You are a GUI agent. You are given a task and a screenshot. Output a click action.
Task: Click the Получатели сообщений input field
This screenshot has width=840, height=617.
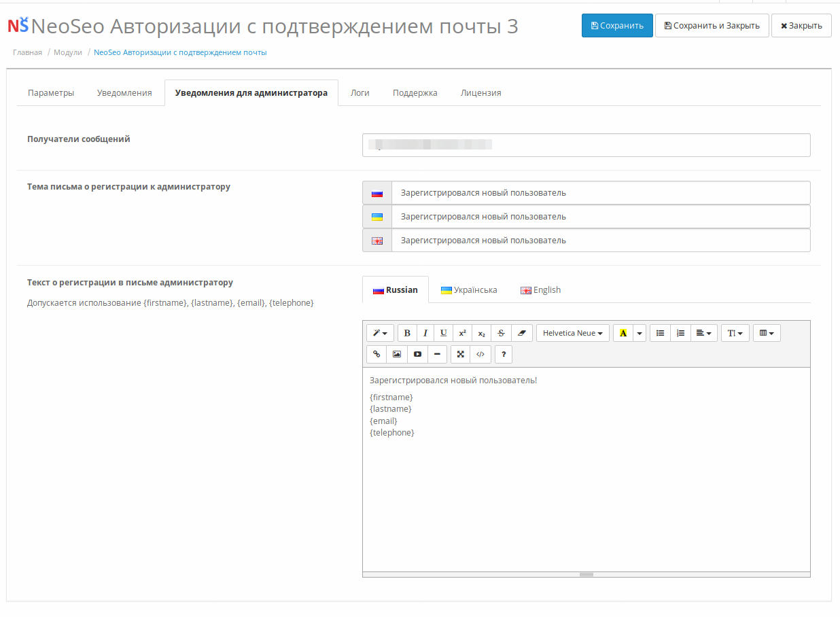pos(586,145)
